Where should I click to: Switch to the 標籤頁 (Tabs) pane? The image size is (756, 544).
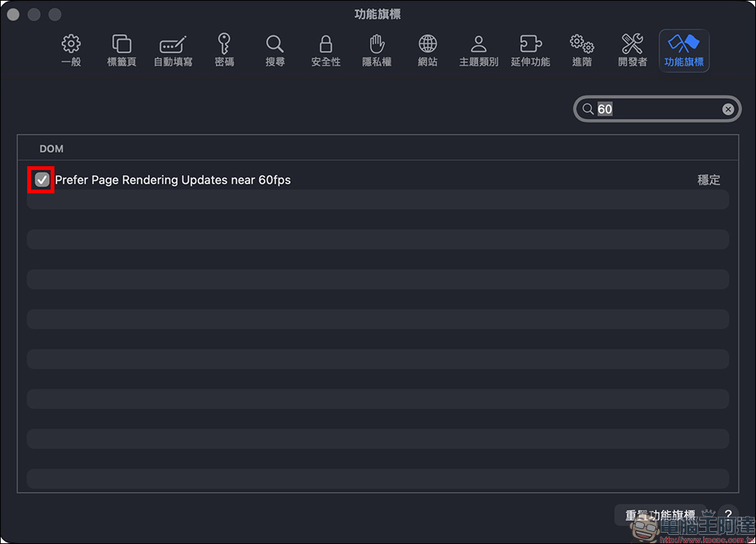(x=122, y=51)
